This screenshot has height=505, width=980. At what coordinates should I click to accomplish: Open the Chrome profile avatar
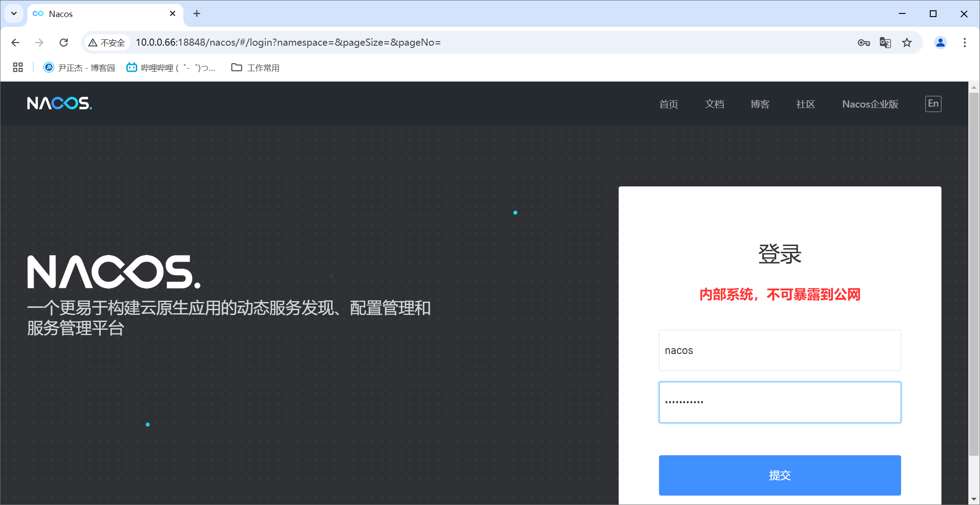pyautogui.click(x=940, y=43)
